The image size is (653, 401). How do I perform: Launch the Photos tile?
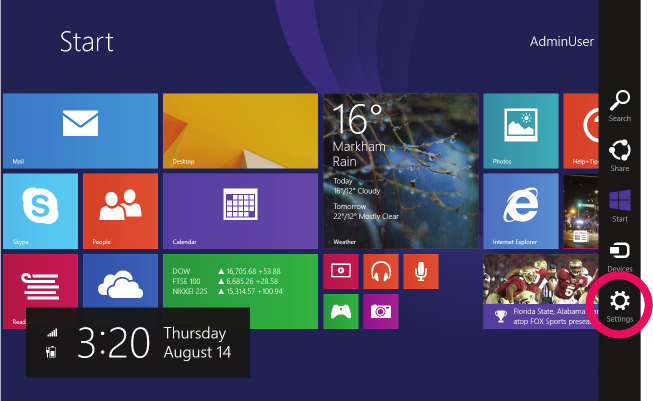(x=521, y=131)
